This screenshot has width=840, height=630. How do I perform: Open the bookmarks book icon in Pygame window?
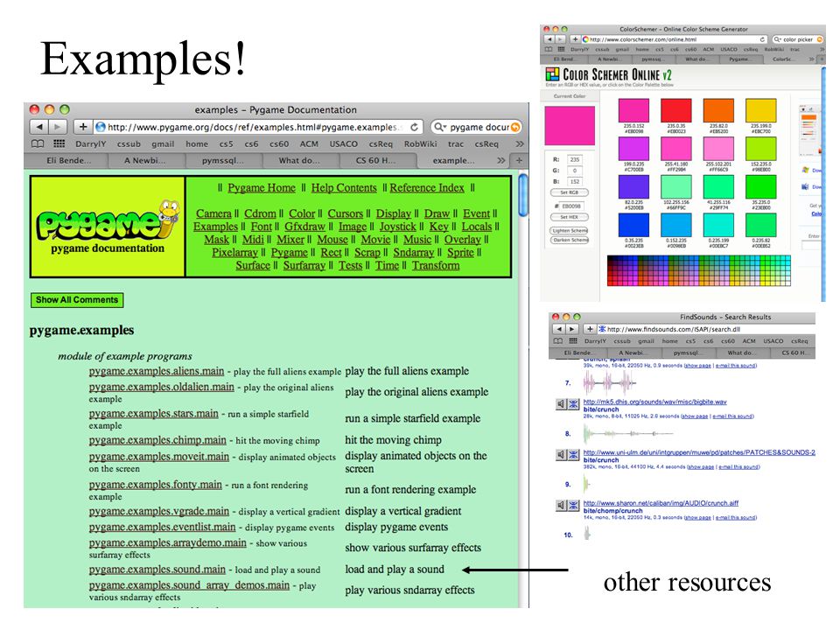(x=38, y=143)
